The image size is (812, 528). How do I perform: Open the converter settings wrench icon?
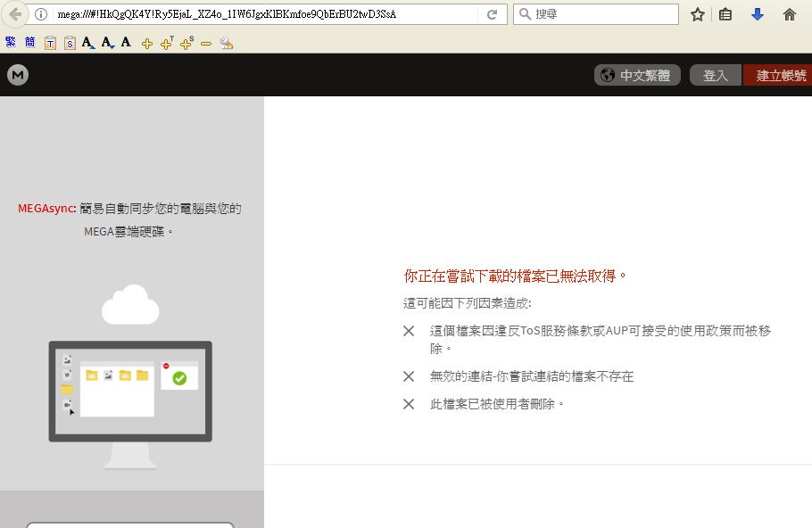(227, 43)
